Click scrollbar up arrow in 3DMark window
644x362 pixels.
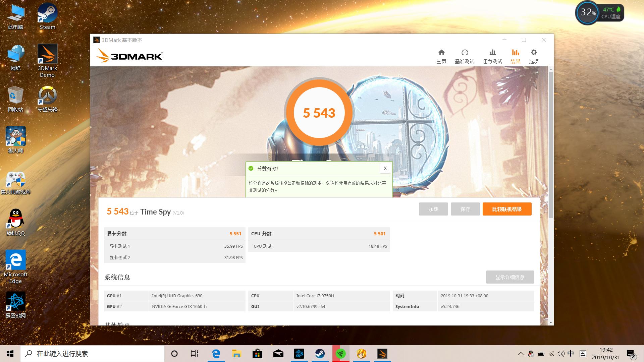[x=551, y=69]
